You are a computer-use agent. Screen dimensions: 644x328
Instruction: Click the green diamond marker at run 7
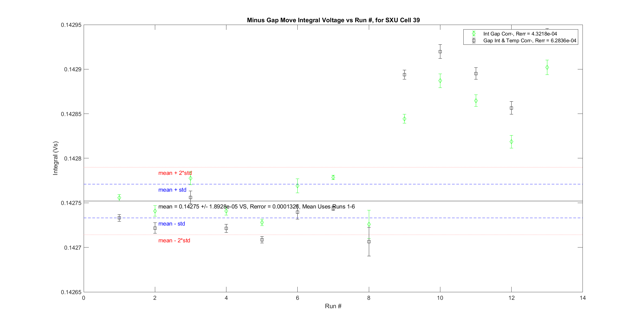(333, 178)
